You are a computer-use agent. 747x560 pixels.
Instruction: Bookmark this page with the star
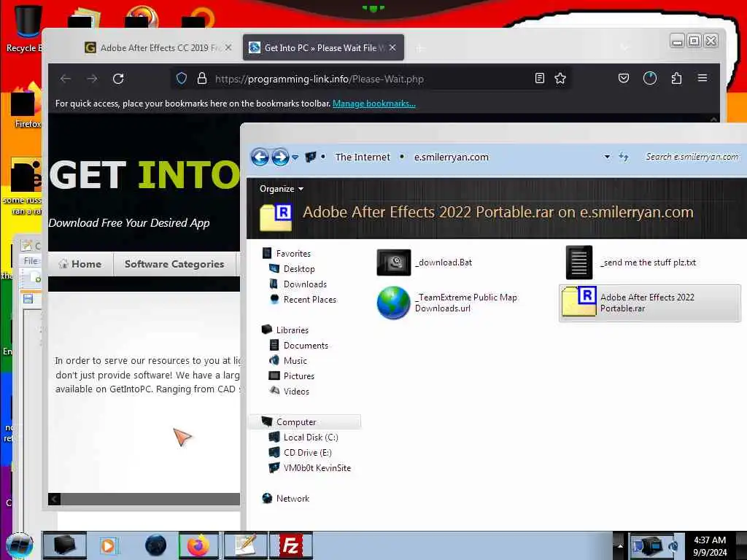point(560,78)
